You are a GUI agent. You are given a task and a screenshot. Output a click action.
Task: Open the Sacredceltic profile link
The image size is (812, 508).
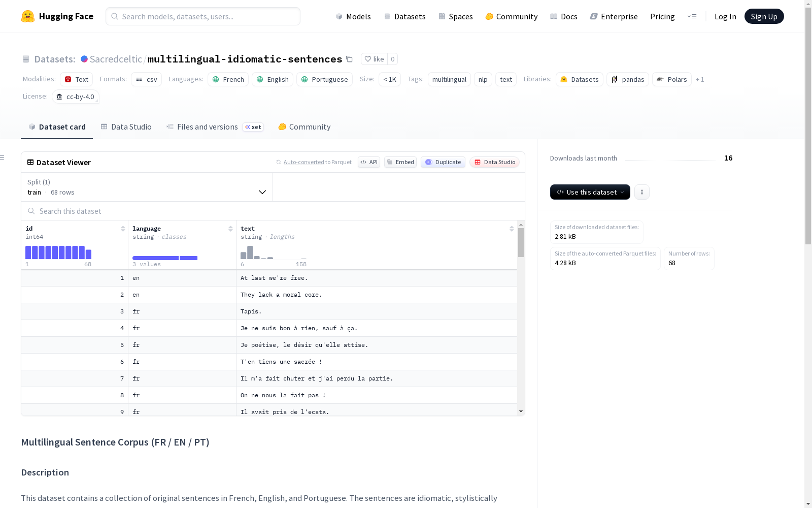[116, 59]
